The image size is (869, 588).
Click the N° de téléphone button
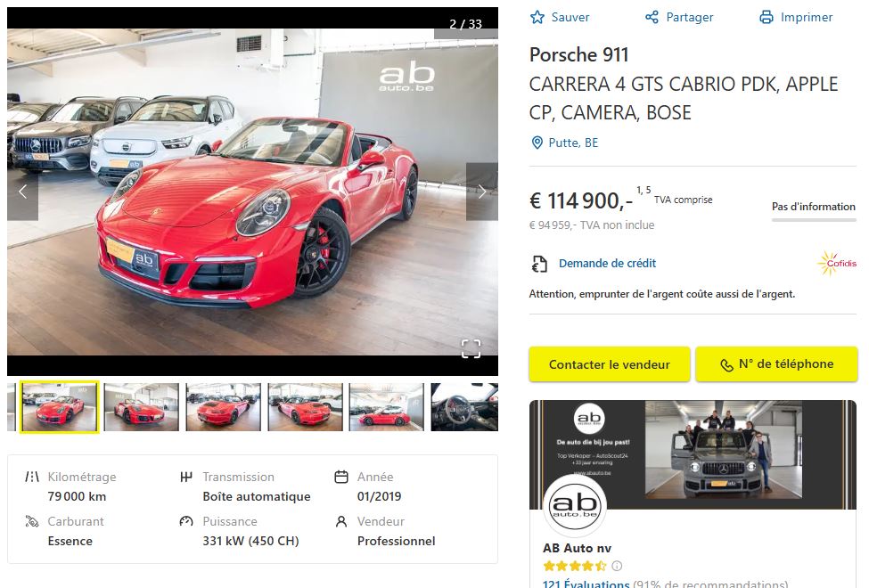pyautogui.click(x=776, y=364)
